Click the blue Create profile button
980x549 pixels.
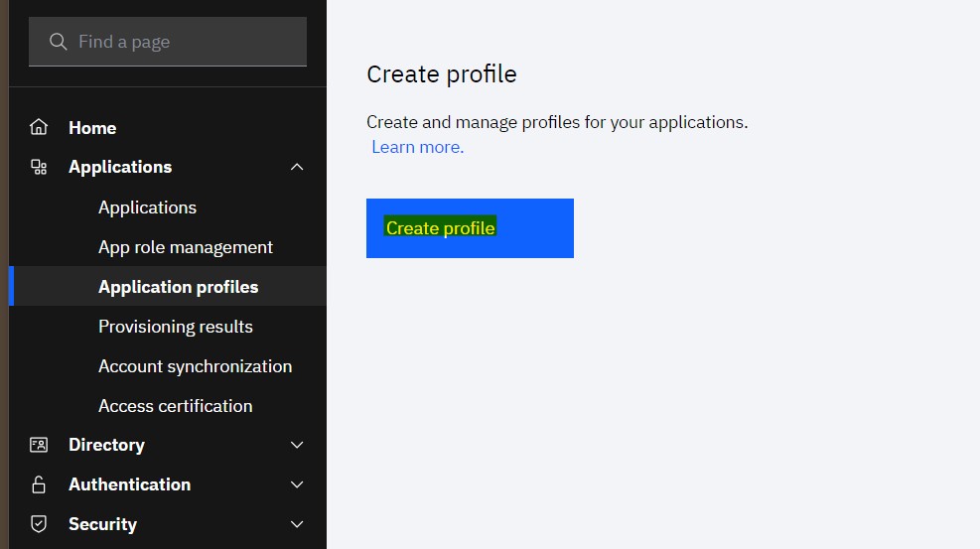click(x=470, y=228)
